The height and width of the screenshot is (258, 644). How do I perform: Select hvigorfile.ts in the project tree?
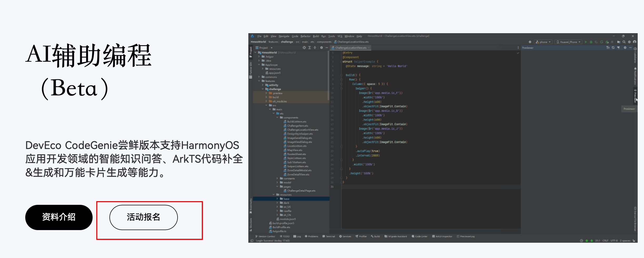tap(278, 231)
